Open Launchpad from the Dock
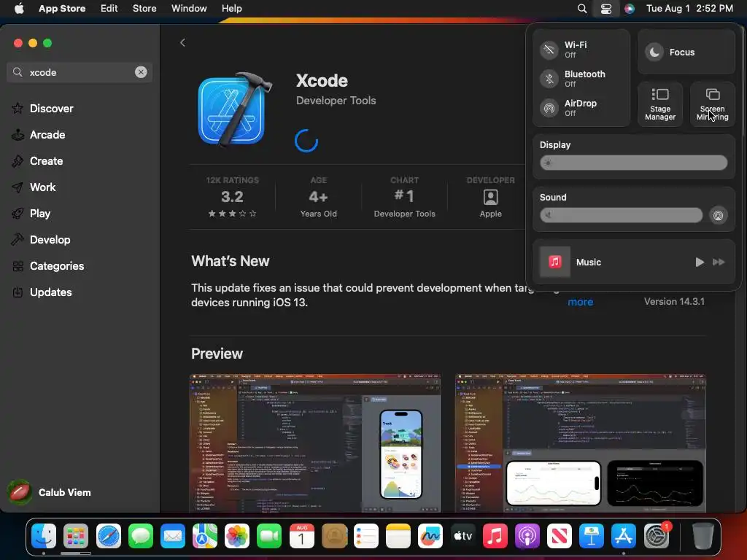 point(76,536)
